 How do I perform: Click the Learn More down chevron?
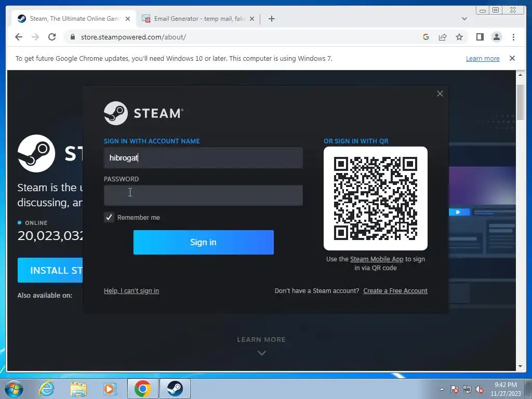tap(262, 353)
